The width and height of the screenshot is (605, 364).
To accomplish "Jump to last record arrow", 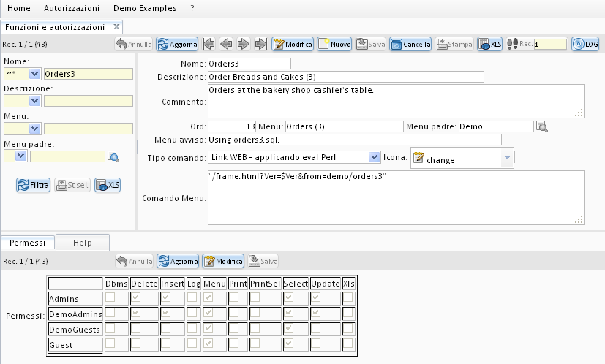I will coord(261,44).
